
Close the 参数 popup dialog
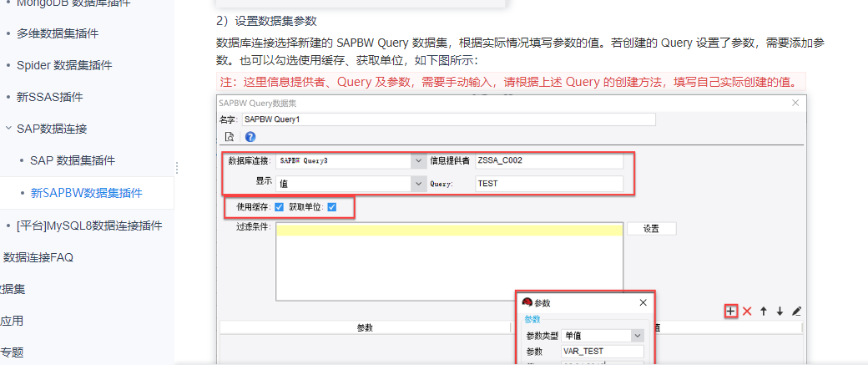pyautogui.click(x=643, y=302)
